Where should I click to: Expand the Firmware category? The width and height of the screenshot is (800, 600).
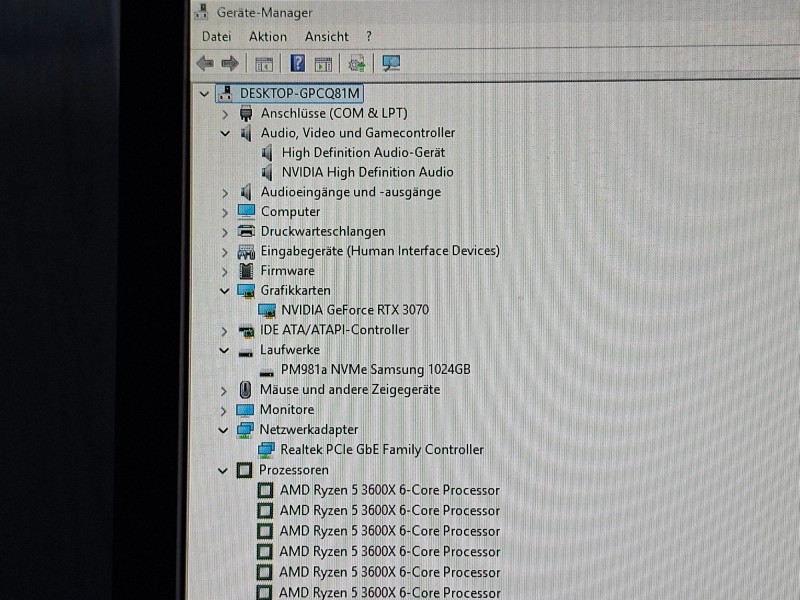click(x=225, y=271)
